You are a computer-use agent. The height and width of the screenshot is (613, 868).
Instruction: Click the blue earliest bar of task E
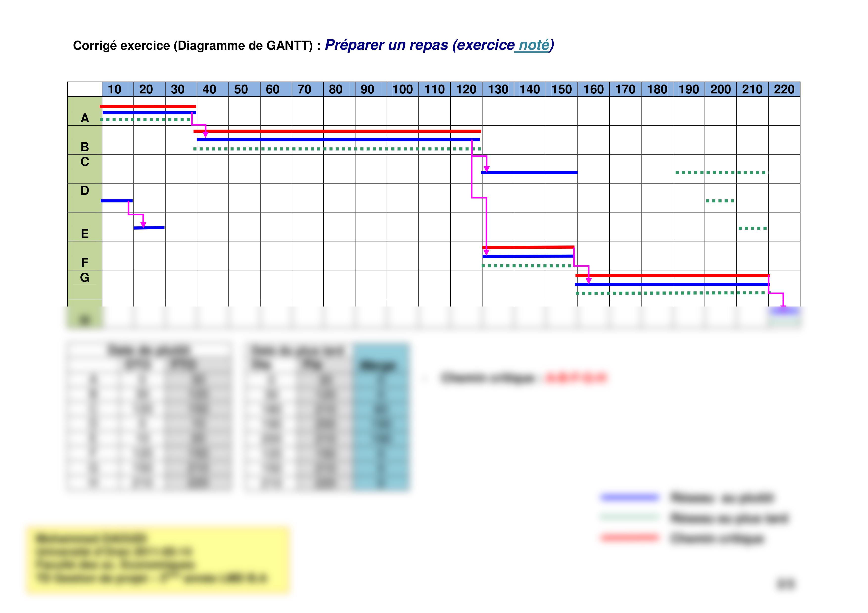tap(149, 228)
